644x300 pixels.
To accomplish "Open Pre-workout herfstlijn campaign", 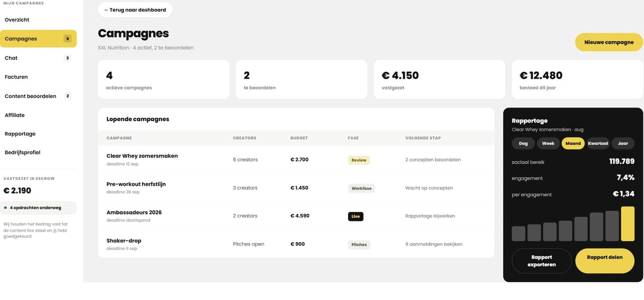I will 136,184.
